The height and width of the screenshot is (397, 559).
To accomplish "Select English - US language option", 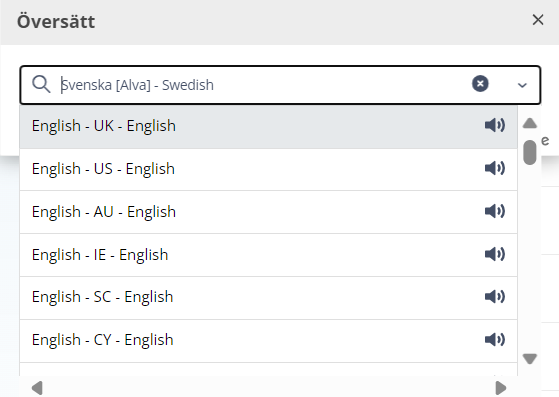I will [268, 169].
